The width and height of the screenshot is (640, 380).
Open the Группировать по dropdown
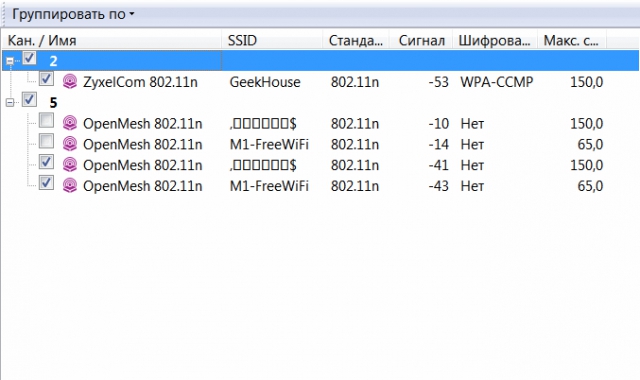point(73,14)
